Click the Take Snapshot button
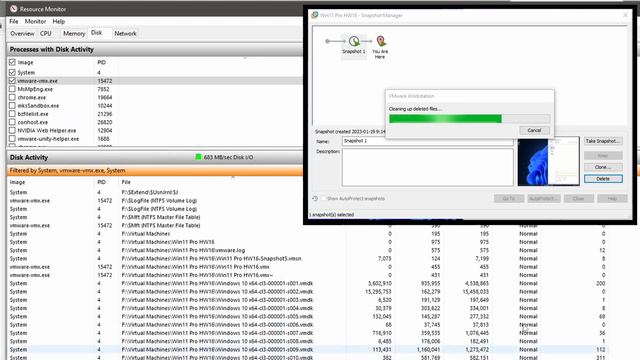 click(x=603, y=141)
